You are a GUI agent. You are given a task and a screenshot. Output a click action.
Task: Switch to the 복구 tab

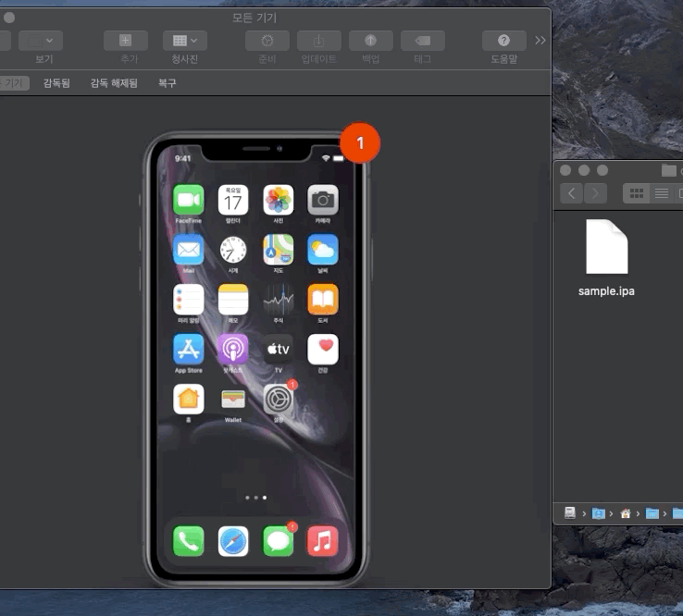(168, 82)
